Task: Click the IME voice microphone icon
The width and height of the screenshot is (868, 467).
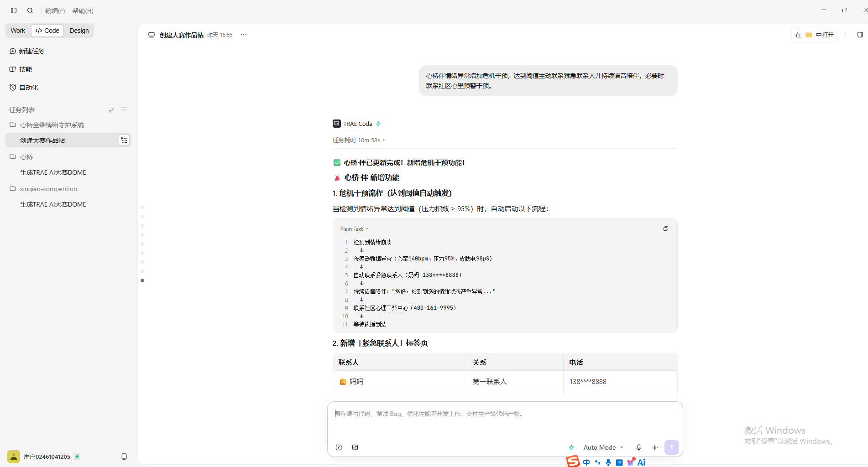Action: (x=608, y=462)
